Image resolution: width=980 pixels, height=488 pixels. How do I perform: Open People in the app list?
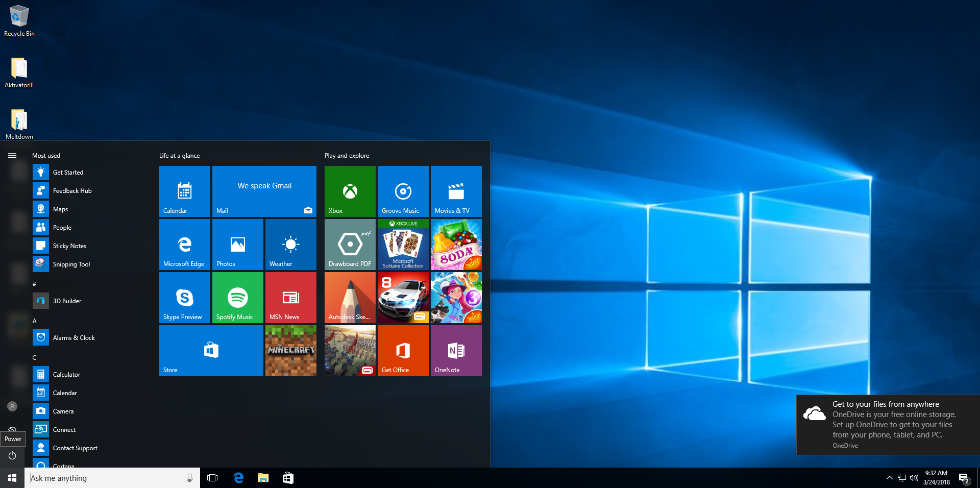click(90, 228)
